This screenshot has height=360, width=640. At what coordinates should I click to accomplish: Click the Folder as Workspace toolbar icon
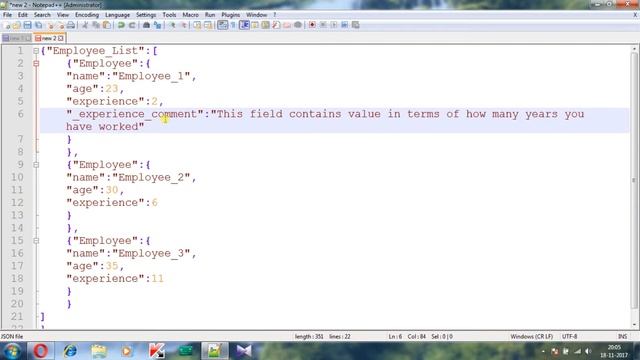pyautogui.click(x=287, y=25)
